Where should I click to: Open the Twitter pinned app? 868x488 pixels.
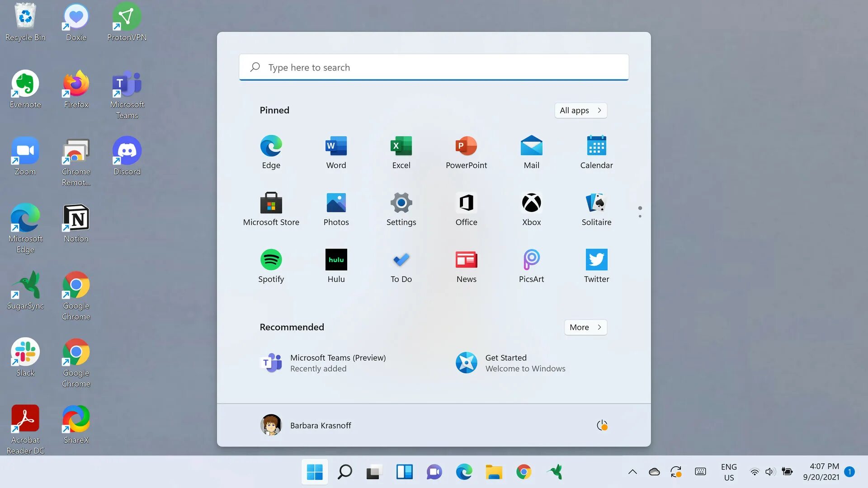coord(596,260)
